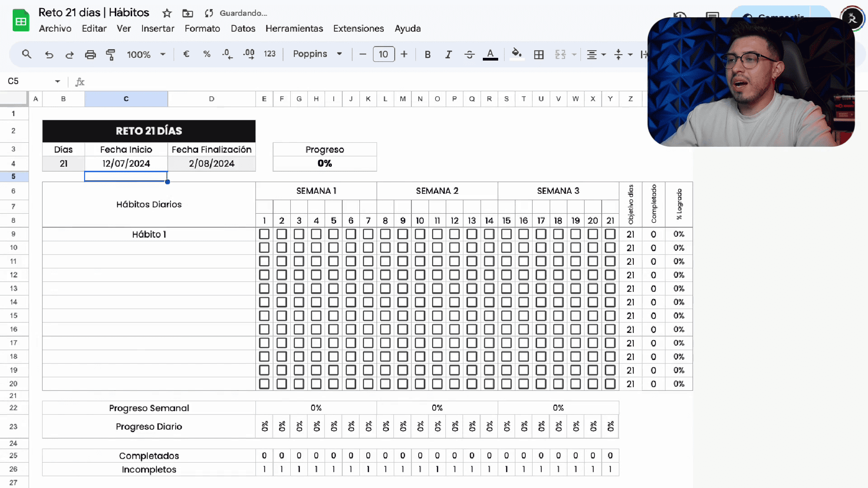The width and height of the screenshot is (868, 488).
Task: Click the search magnifier in toolbar
Action: coord(27,55)
